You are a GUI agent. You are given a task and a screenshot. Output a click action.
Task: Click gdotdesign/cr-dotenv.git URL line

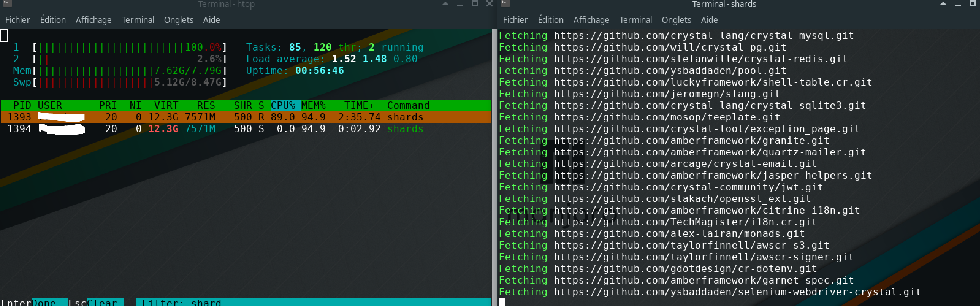(x=685, y=269)
